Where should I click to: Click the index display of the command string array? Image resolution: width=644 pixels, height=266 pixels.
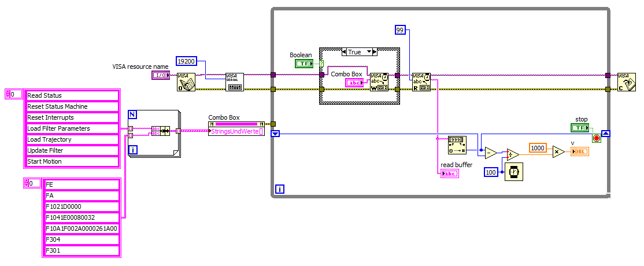[32, 183]
